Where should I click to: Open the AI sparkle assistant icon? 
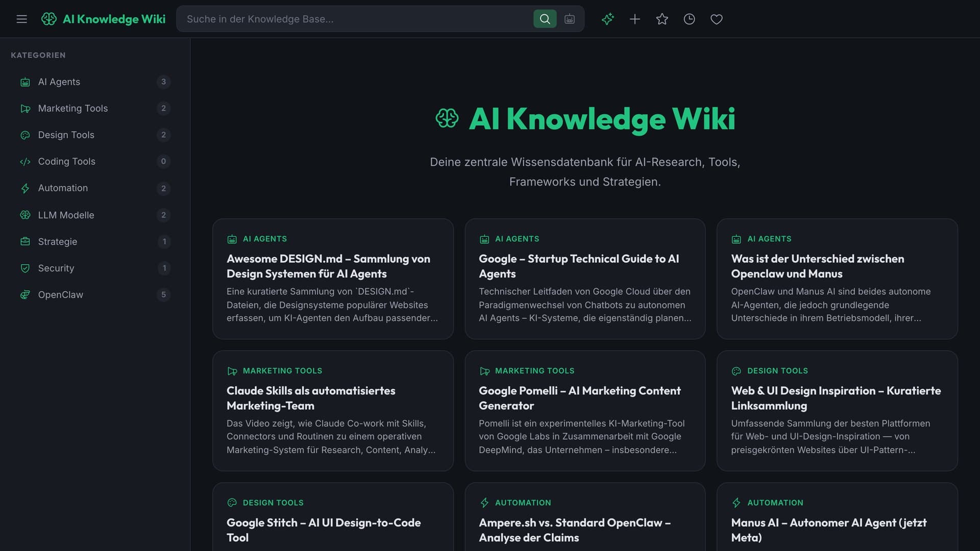coord(607,19)
